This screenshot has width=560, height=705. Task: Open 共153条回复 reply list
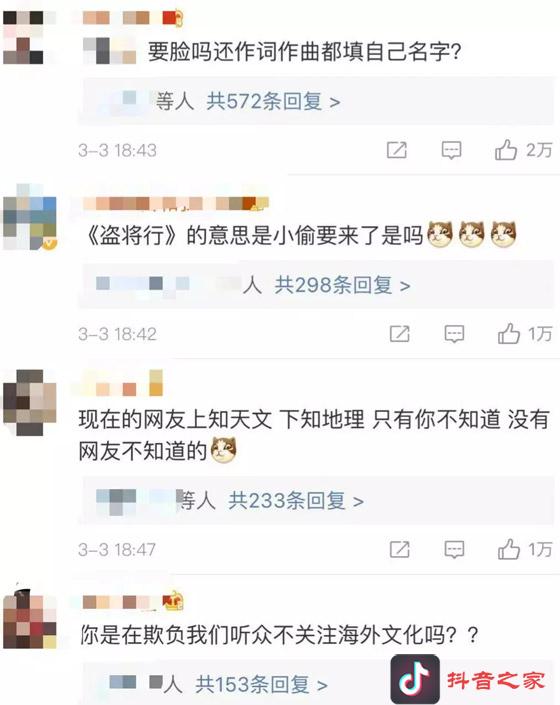click(261, 684)
